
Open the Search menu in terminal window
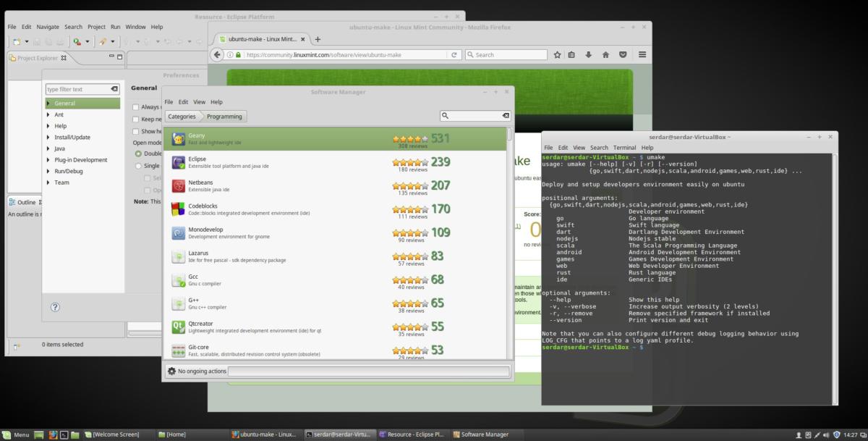pos(599,148)
